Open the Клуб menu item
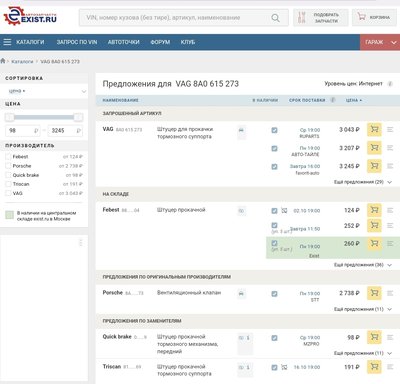Image resolution: width=400 pixels, height=384 pixels. (188, 42)
